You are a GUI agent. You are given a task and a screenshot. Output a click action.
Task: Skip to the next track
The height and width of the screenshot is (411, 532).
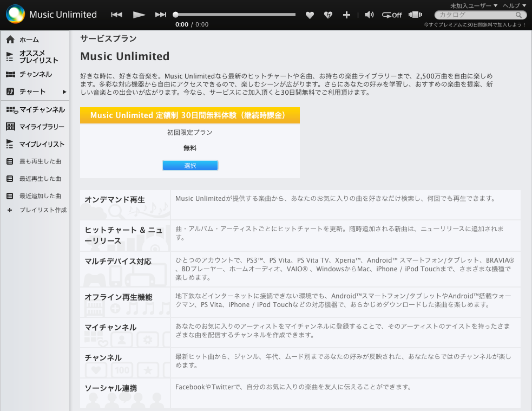(161, 15)
